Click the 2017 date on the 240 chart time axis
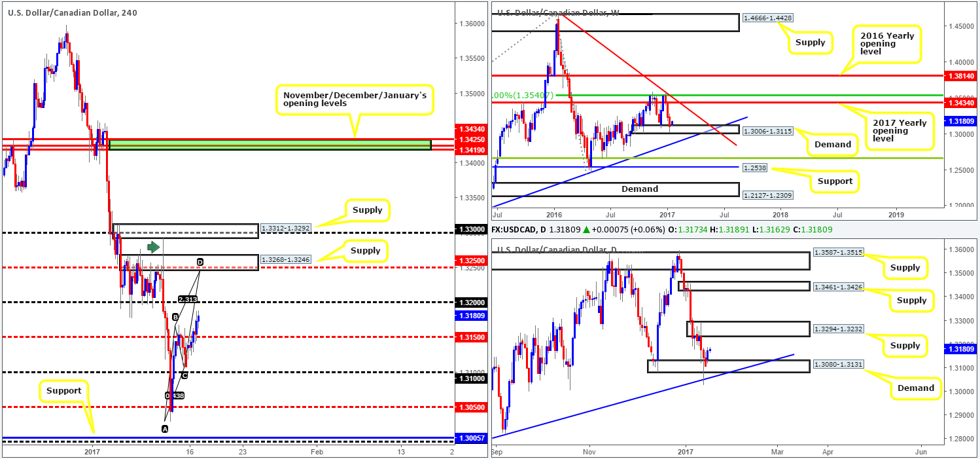 point(91,452)
